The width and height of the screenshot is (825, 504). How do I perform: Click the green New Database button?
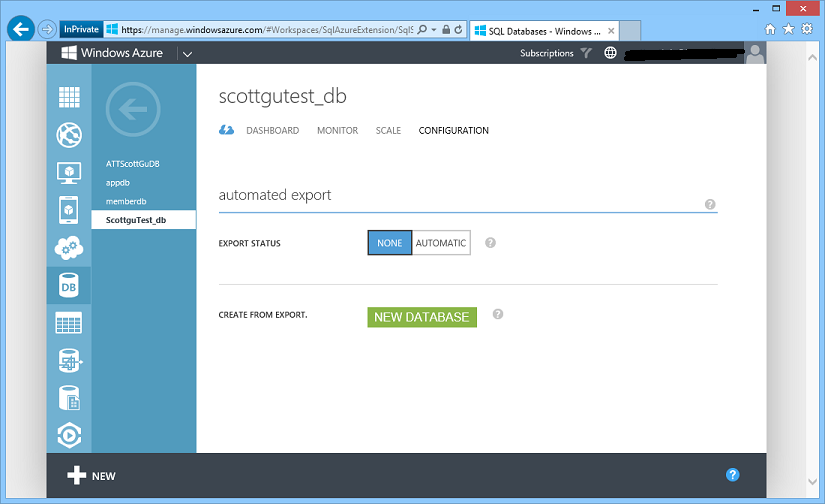coord(422,317)
